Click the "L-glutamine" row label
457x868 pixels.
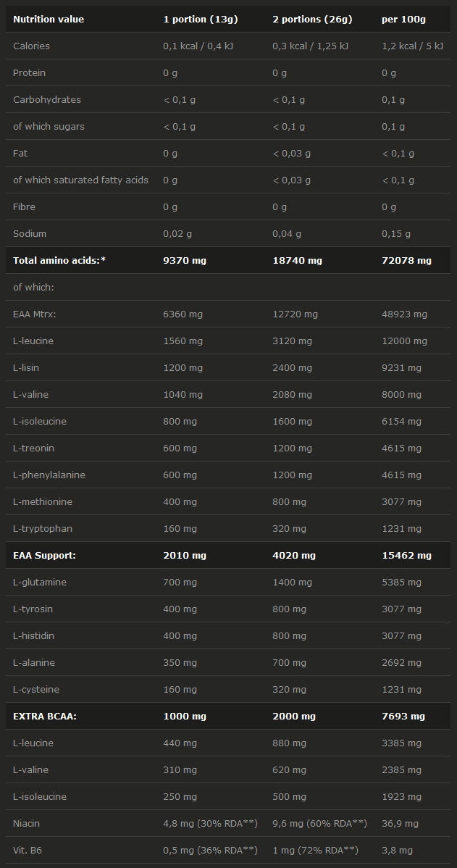[41, 582]
